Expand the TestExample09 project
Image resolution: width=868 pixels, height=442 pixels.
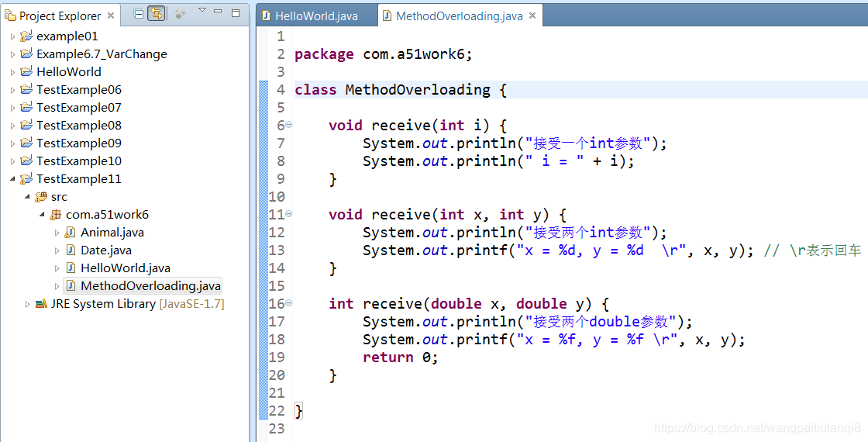click(12, 143)
